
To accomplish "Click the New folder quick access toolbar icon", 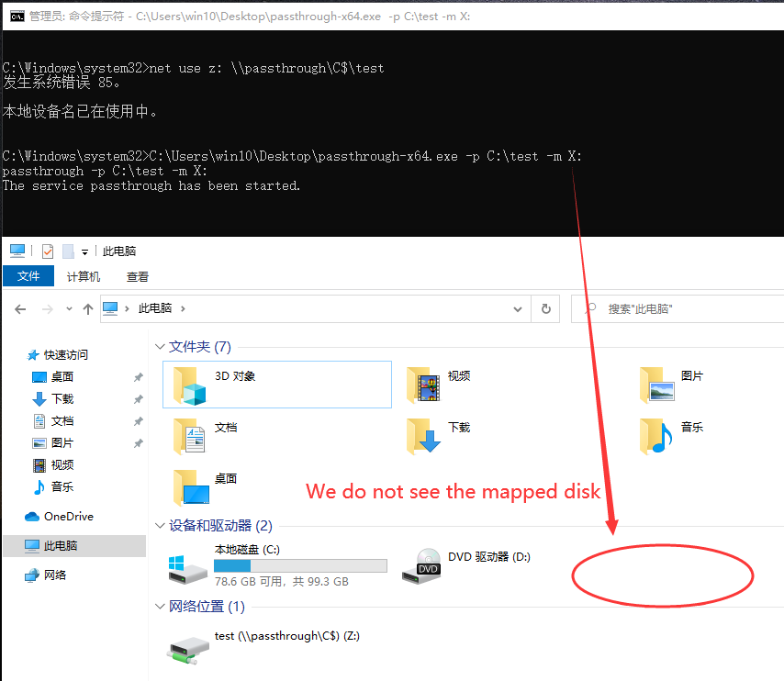I will (x=68, y=251).
